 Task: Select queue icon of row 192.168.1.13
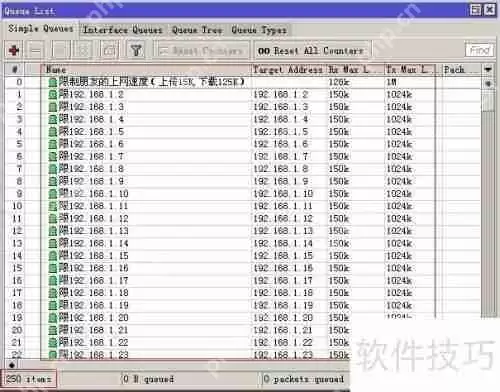click(53, 231)
